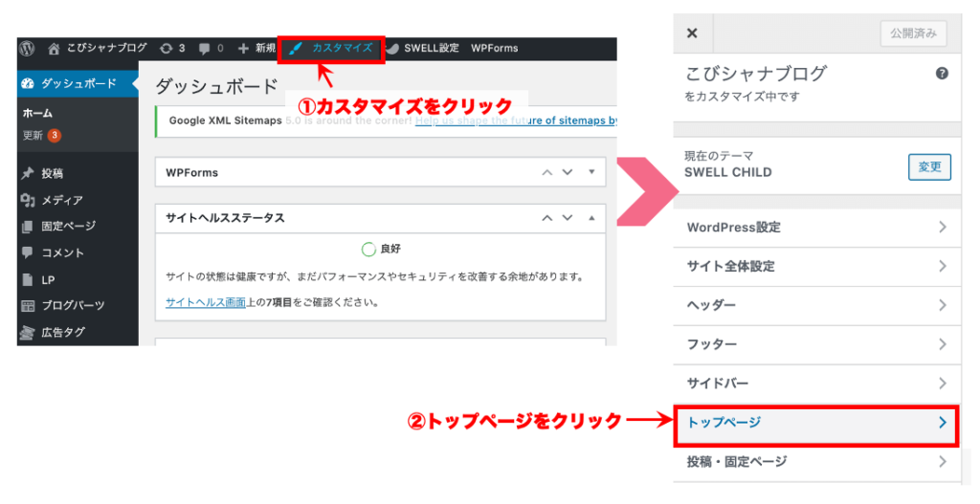Viewport: 980px width, 504px height.
Task: Click the ダッシュボード gauge icon in sidebar
Action: [28, 84]
